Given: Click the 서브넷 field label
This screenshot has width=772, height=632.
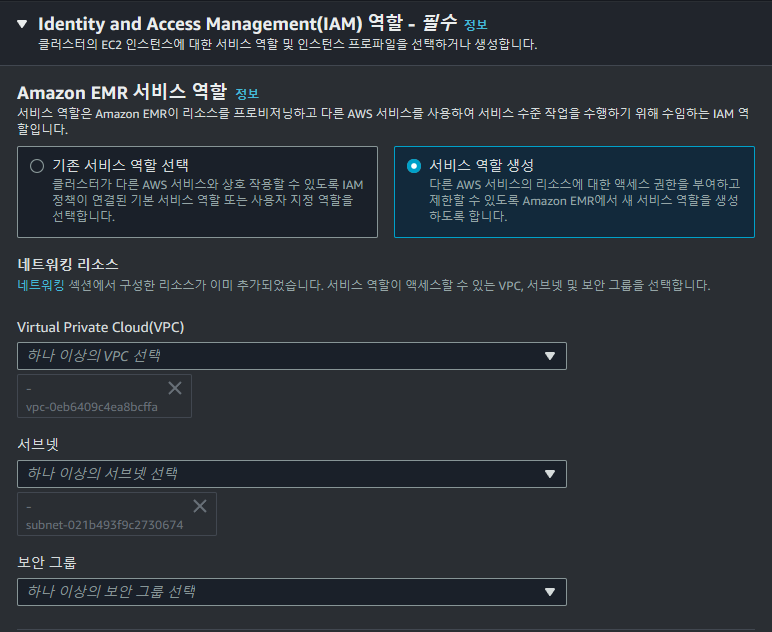Looking at the screenshot, I should click(x=38, y=444).
